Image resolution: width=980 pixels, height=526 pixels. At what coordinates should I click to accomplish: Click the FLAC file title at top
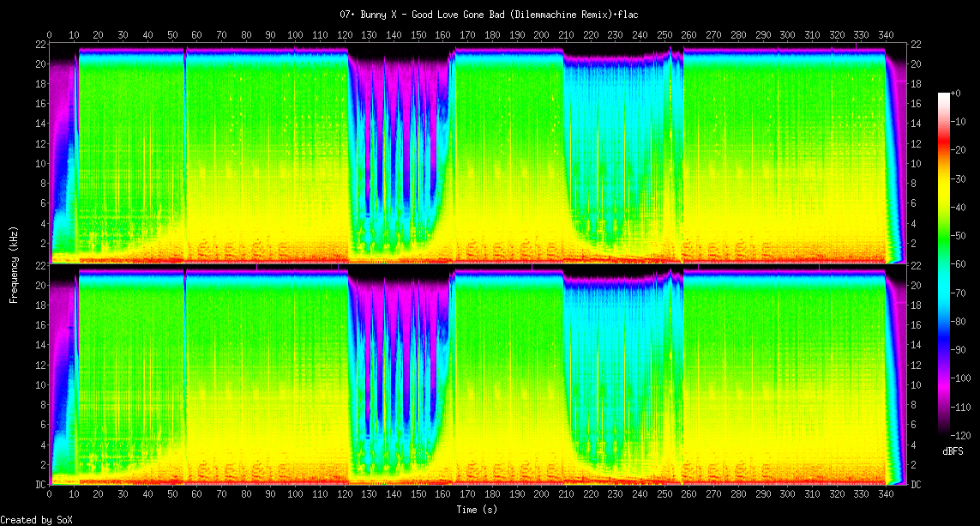[x=489, y=15]
